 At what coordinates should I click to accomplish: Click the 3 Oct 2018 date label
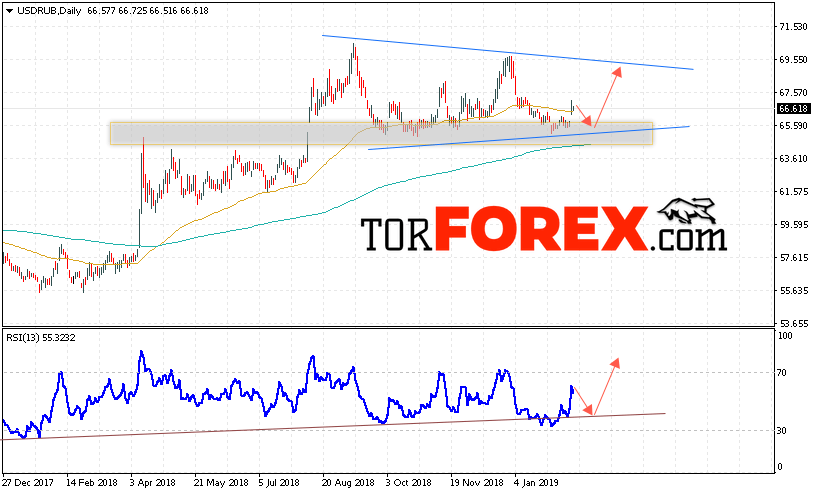(x=409, y=483)
